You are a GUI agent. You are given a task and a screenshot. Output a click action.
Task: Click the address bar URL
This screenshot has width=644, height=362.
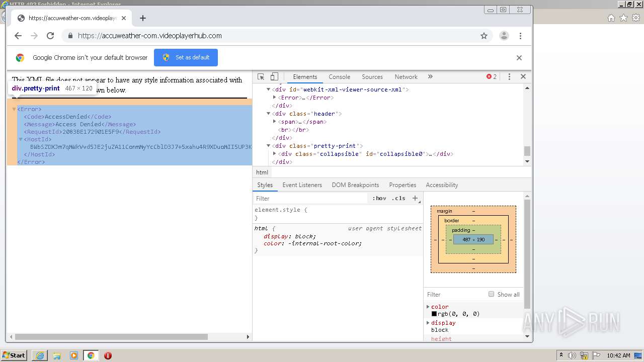(149, 36)
